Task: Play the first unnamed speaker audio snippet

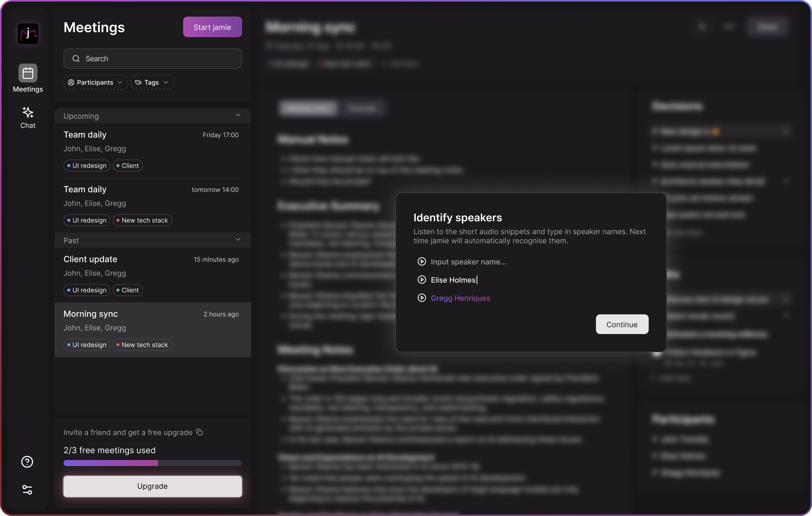Action: [422, 262]
